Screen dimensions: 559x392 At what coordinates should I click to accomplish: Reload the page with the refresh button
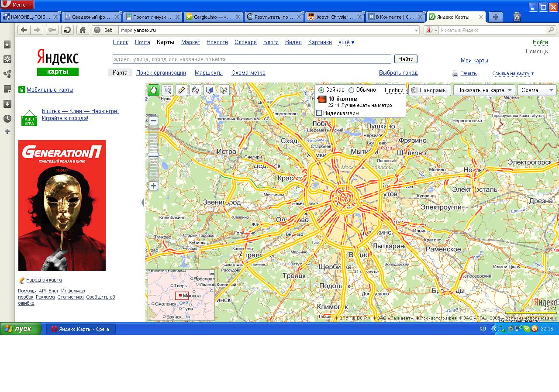[x=67, y=30]
